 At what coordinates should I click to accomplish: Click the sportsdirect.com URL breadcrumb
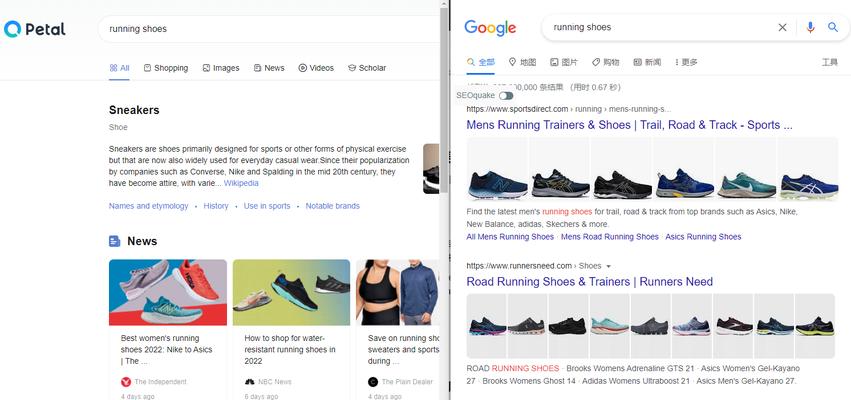[568, 109]
